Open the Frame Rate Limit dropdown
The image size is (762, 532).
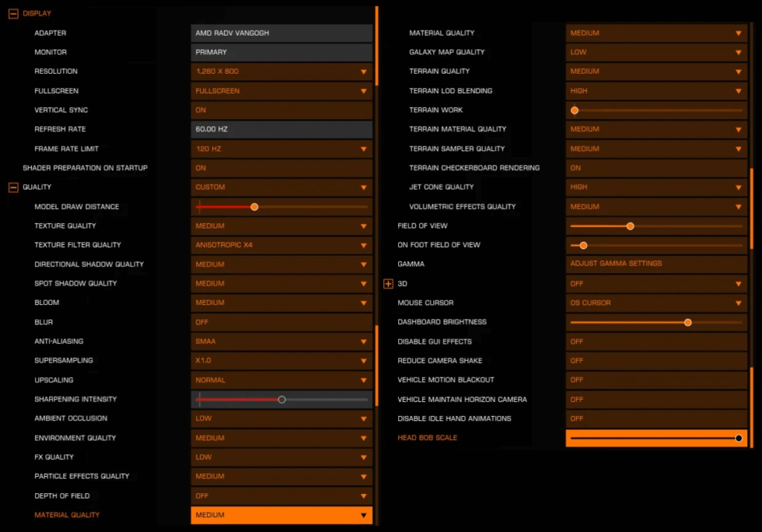click(281, 149)
